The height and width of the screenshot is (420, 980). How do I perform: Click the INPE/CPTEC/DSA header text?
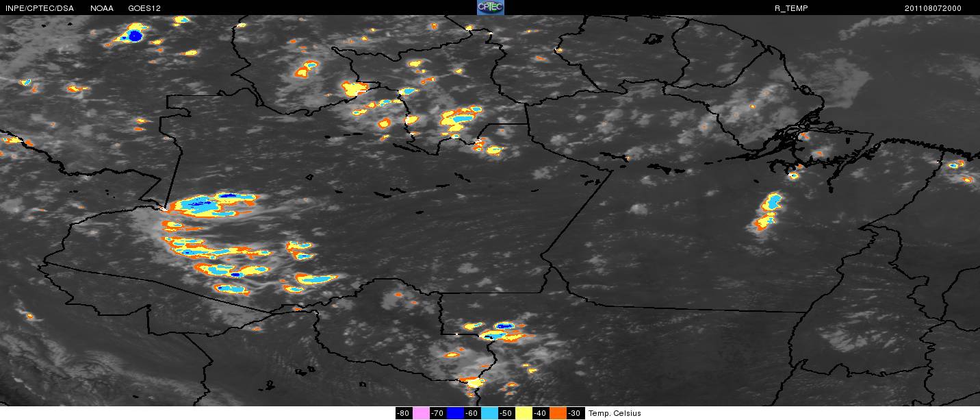(40, 8)
